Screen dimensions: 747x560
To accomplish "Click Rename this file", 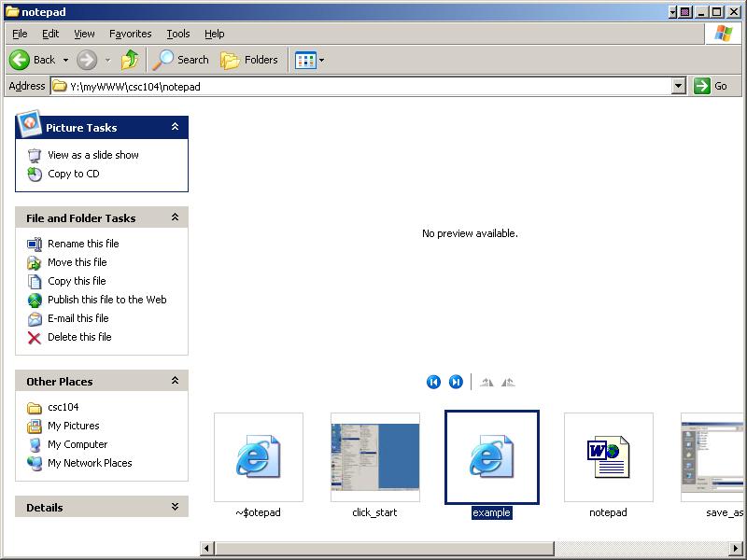I will tap(83, 244).
